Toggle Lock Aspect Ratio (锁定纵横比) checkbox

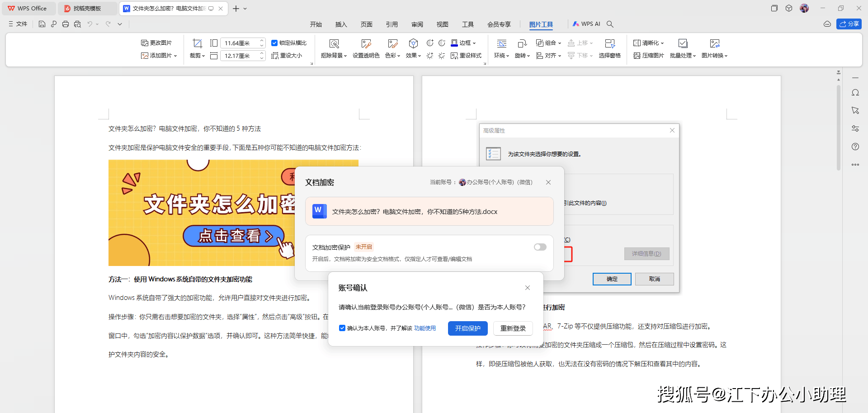(274, 43)
